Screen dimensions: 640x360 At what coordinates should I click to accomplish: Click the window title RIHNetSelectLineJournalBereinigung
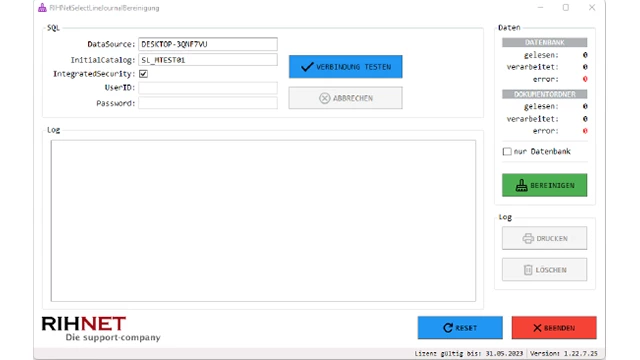click(x=104, y=8)
